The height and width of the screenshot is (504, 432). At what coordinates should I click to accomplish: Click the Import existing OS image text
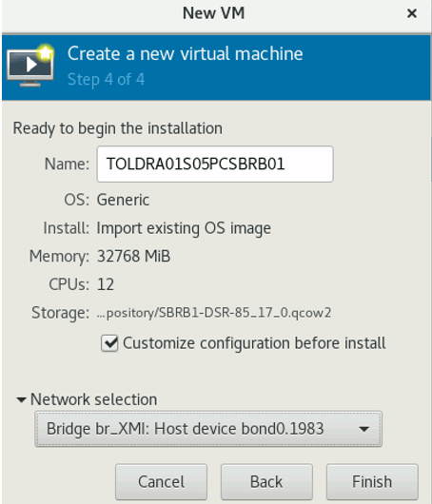pos(184,228)
